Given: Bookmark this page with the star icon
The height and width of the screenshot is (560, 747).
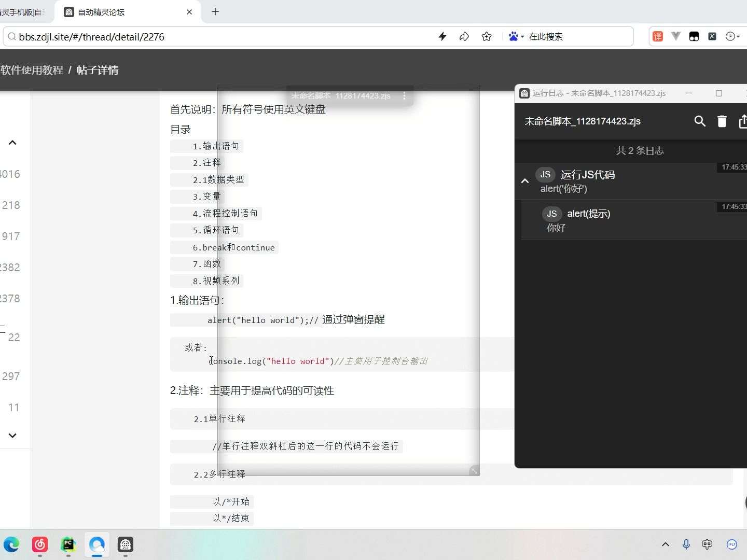Looking at the screenshot, I should click(x=487, y=36).
